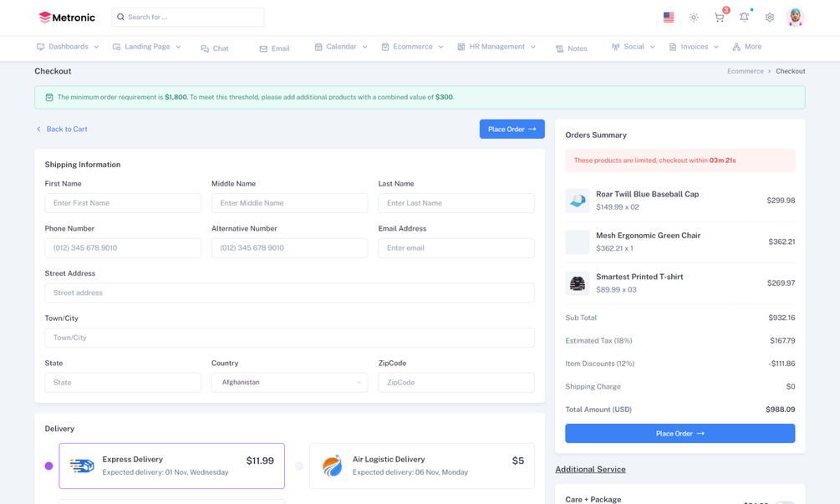Click the Street Address input field

click(289, 293)
